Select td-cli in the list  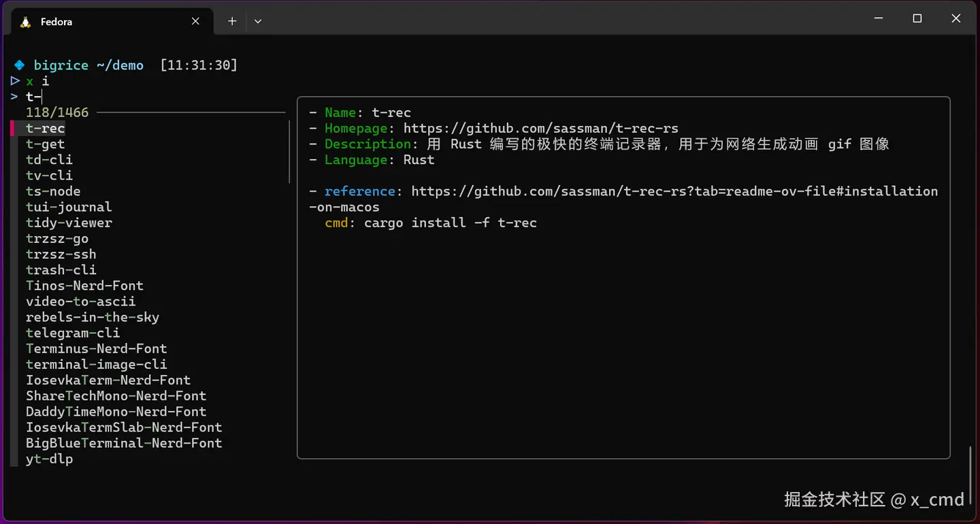[49, 159]
